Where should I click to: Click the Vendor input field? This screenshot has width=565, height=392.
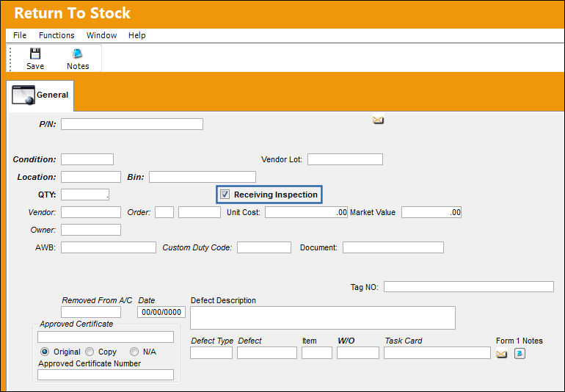coord(91,212)
